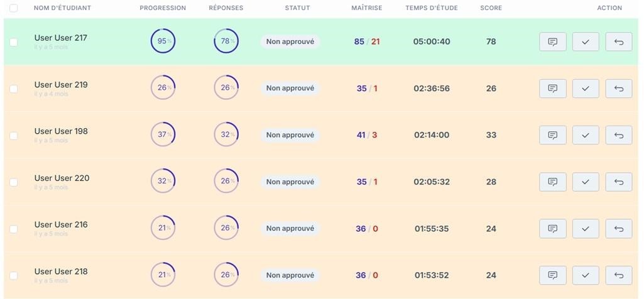Click study time 02:14:00
Image resolution: width=644 pixels, height=299 pixels.
click(432, 135)
